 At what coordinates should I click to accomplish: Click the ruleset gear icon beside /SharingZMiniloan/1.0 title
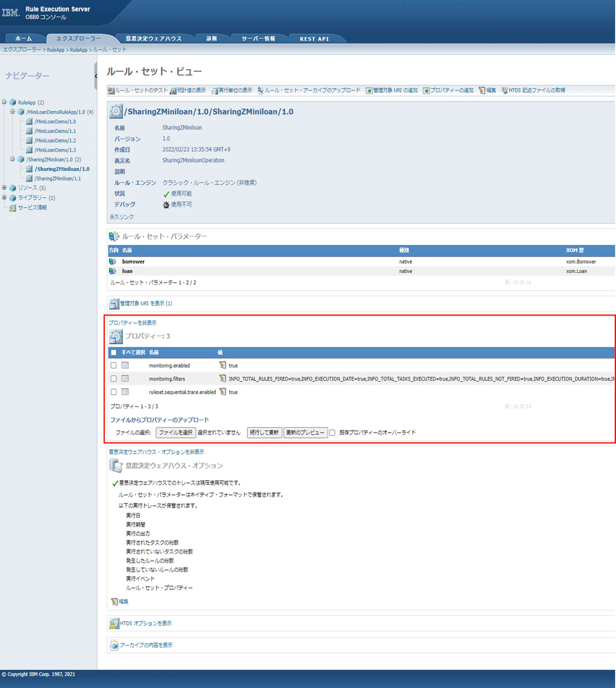point(116,111)
